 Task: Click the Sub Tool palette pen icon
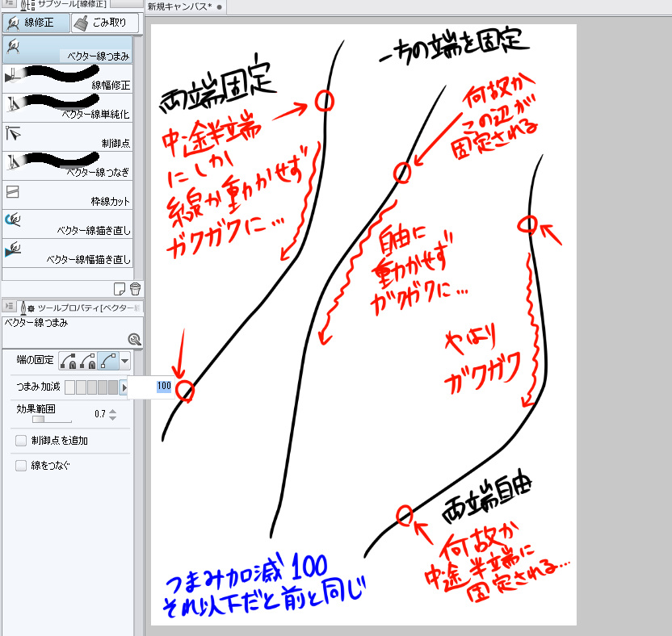pos(27,5)
